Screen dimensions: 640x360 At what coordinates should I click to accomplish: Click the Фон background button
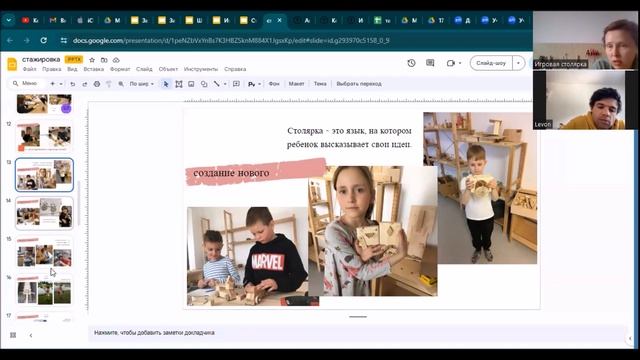[274, 84]
